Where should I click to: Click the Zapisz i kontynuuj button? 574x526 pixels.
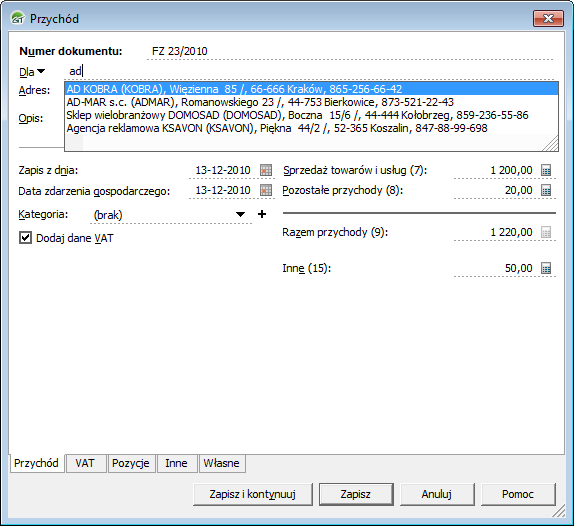click(x=253, y=494)
